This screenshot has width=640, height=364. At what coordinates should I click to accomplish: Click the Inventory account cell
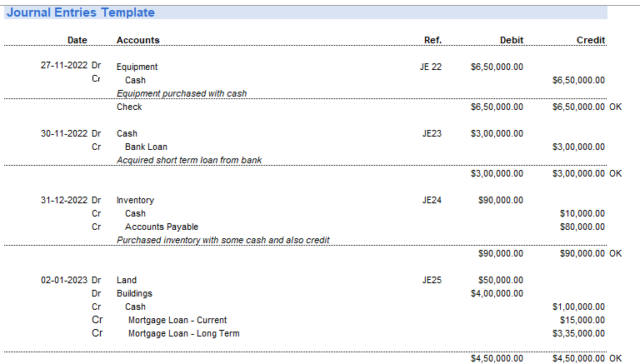(x=135, y=200)
